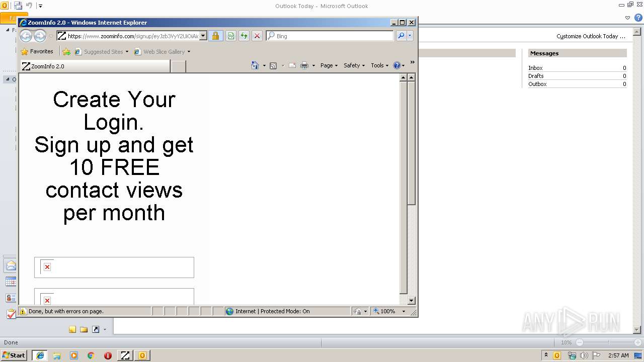Click the first signup input field
This screenshot has height=362, width=644.
click(114, 267)
